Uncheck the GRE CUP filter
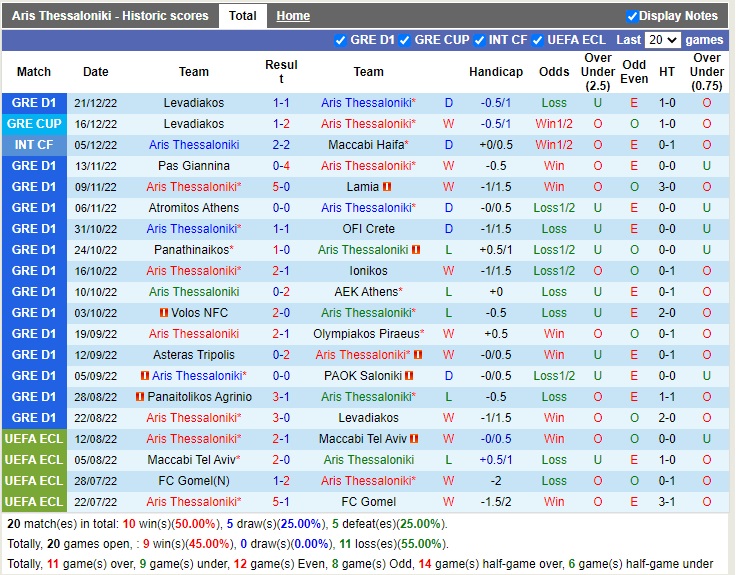Screen dimensions: 736x575 404,41
